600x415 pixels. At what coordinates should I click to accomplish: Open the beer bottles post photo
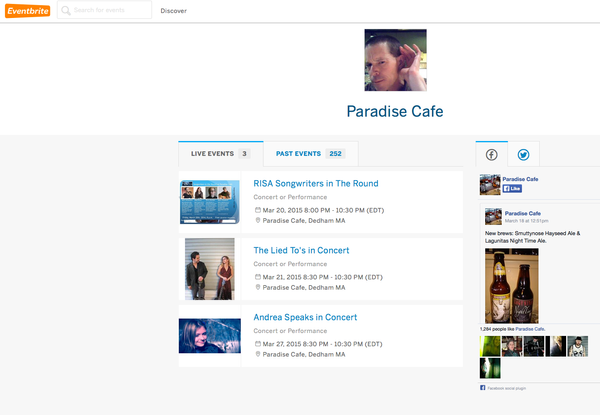click(x=512, y=286)
